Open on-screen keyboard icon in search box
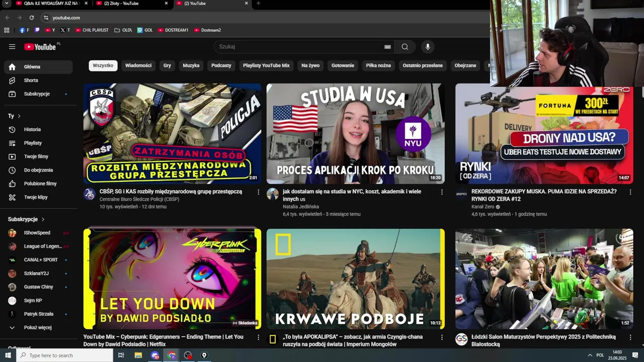Image resolution: width=644 pixels, height=362 pixels. pyautogui.click(x=387, y=47)
